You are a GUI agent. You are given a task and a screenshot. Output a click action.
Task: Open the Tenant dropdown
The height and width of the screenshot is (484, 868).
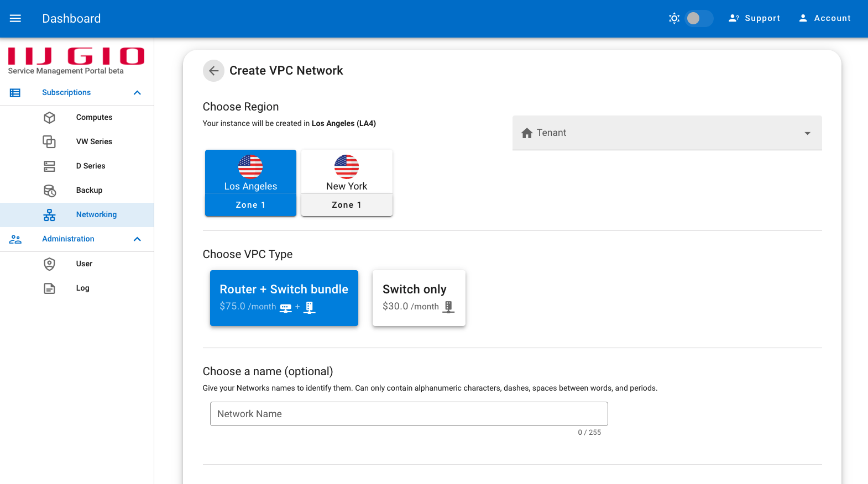click(x=667, y=133)
